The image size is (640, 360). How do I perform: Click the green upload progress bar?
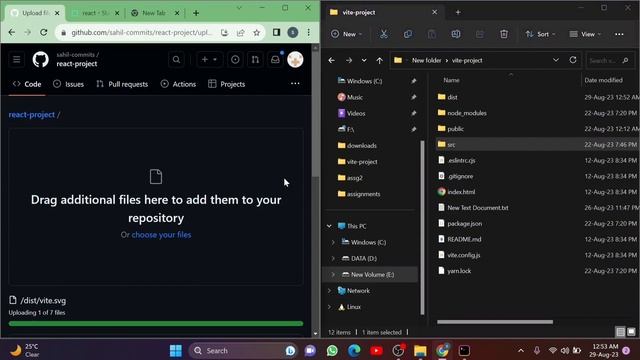click(156, 324)
